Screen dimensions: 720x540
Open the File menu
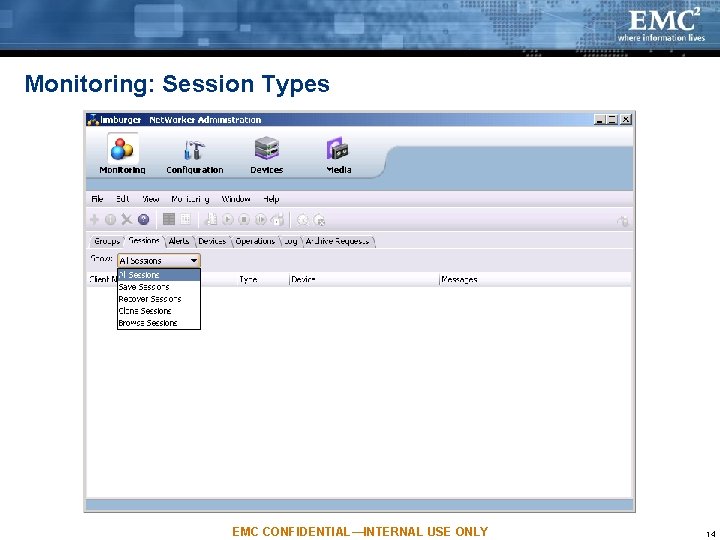(97, 199)
